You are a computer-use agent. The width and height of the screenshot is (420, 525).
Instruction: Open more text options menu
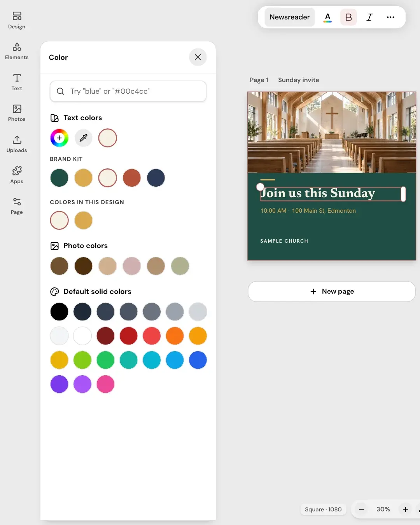tap(390, 17)
